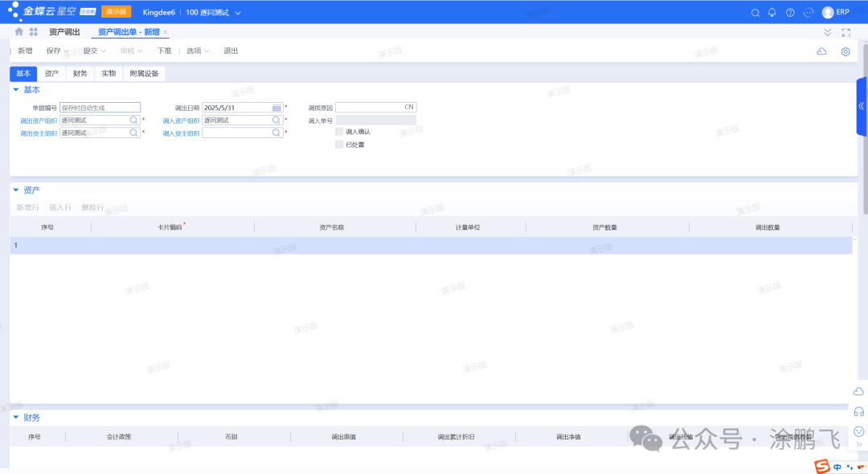
Task: Click the fullscreen icon
Action: point(845,32)
